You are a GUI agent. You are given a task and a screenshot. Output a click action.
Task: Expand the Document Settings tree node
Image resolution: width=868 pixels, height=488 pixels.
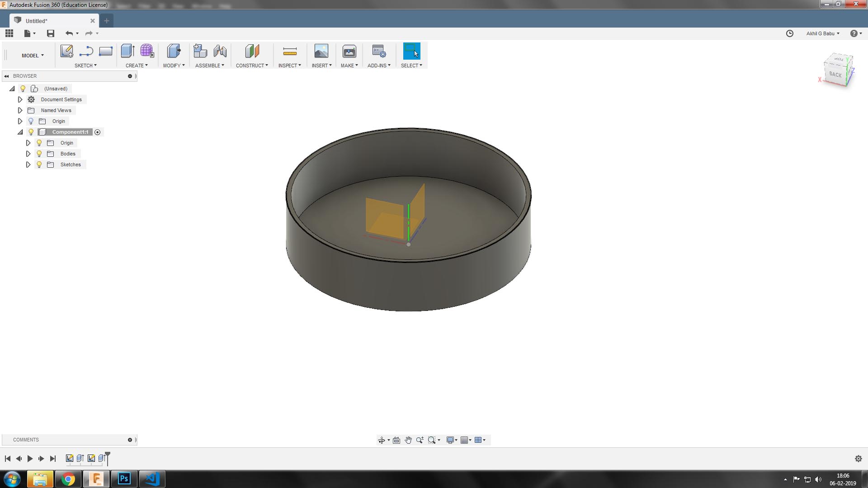point(20,99)
